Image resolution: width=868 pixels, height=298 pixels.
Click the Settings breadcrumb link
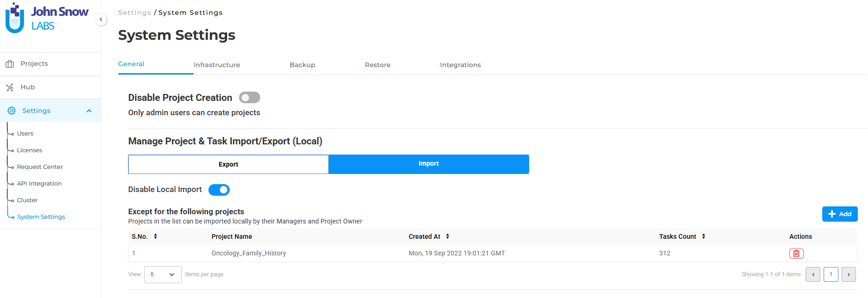tap(134, 12)
